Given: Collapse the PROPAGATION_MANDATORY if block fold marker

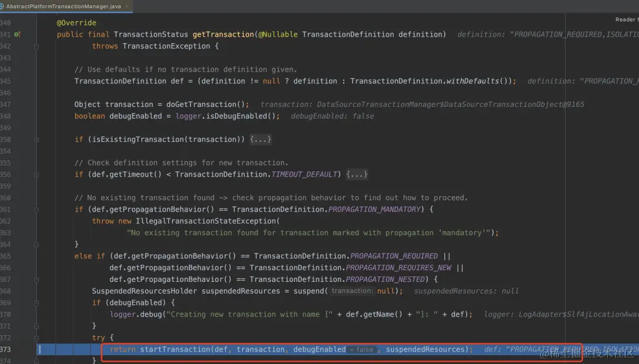Looking at the screenshot, I should click(x=36, y=210).
